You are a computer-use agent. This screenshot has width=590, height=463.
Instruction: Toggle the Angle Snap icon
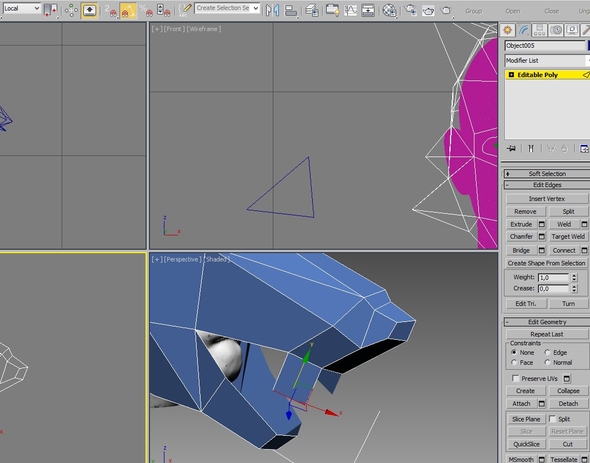pos(128,10)
